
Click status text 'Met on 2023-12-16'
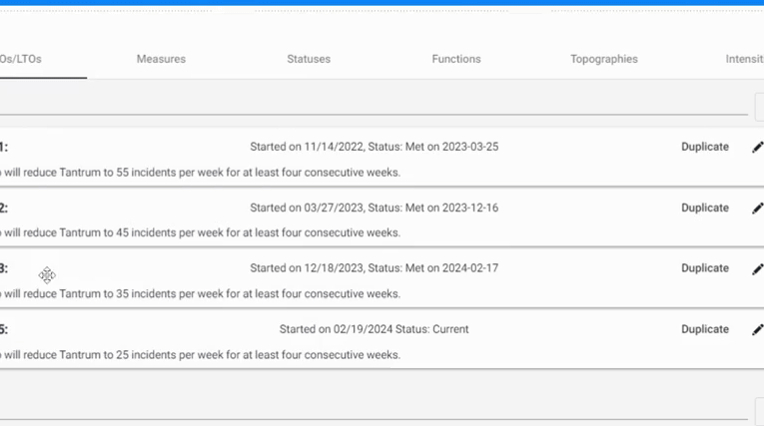452,208
